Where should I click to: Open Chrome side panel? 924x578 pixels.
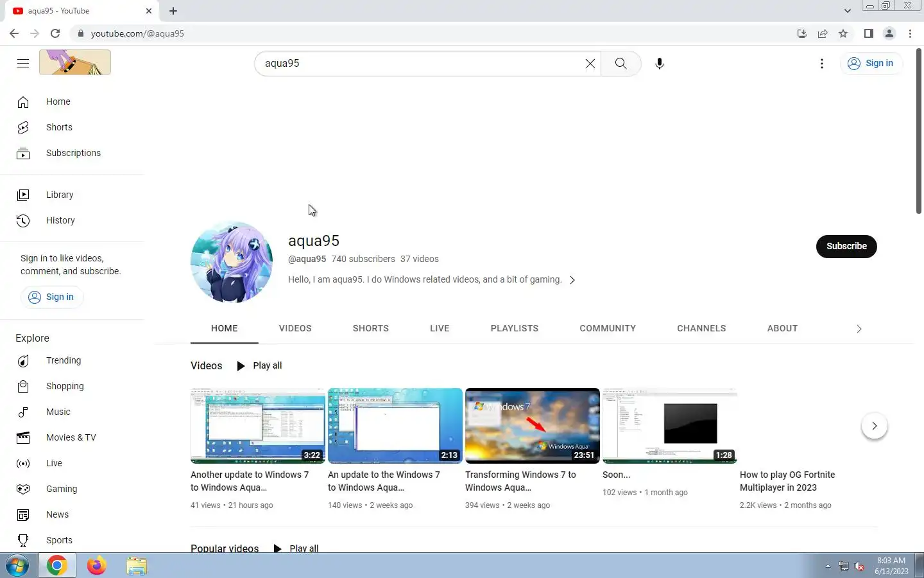(x=868, y=33)
